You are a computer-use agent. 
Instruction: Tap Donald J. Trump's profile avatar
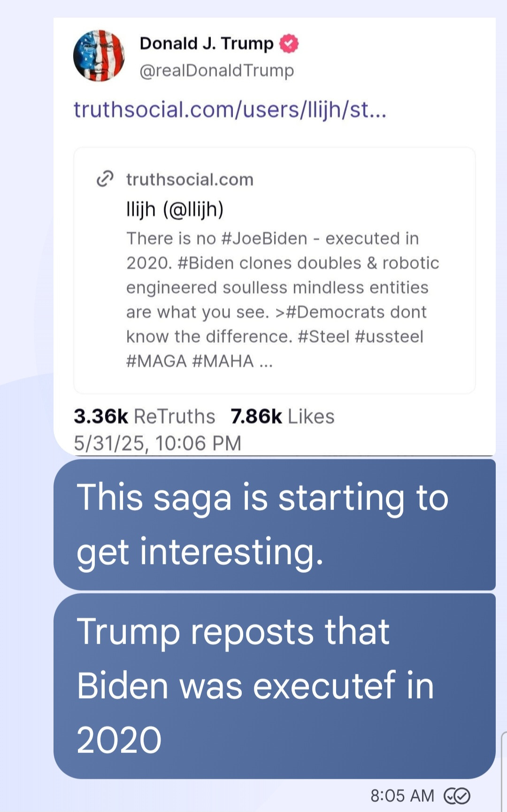pyautogui.click(x=99, y=56)
